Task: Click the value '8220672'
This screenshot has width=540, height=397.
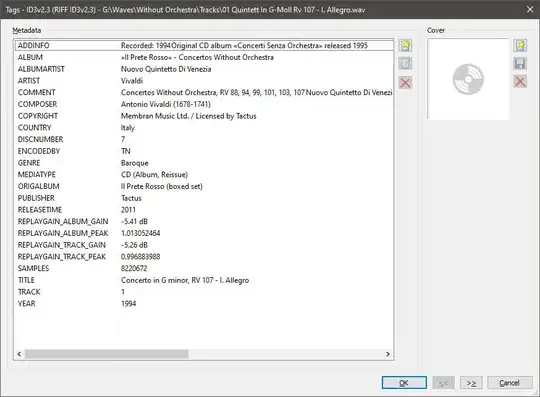Action: pyautogui.click(x=134, y=268)
